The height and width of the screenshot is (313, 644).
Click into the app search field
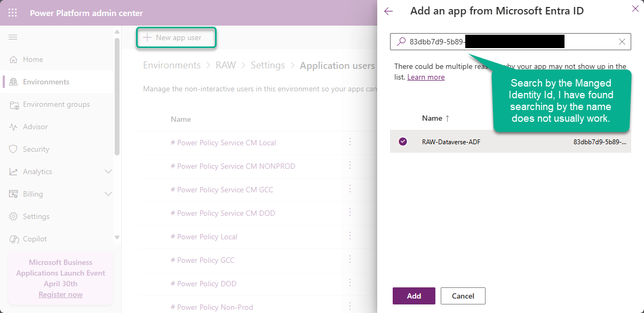510,42
